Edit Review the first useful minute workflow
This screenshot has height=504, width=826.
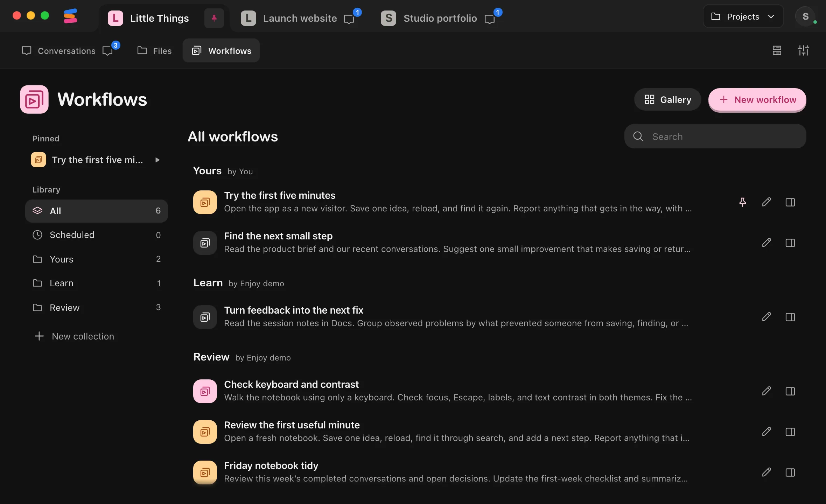766,432
